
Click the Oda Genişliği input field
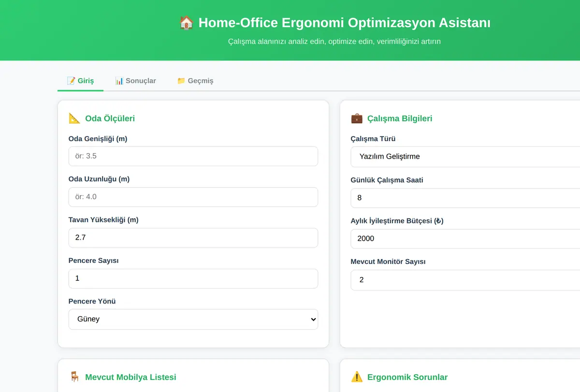(x=193, y=156)
